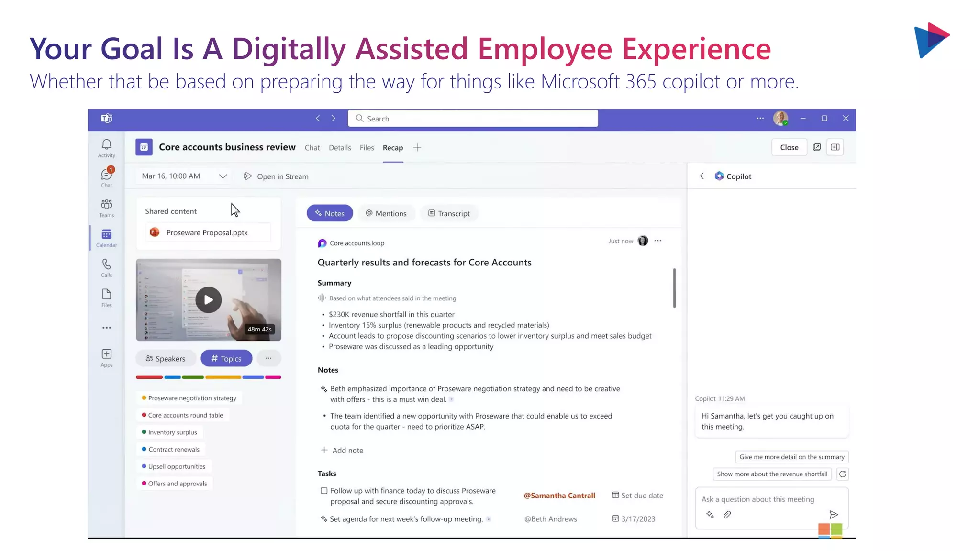This screenshot has width=980, height=551.
Task: Select the Mentions tab
Action: [386, 213]
